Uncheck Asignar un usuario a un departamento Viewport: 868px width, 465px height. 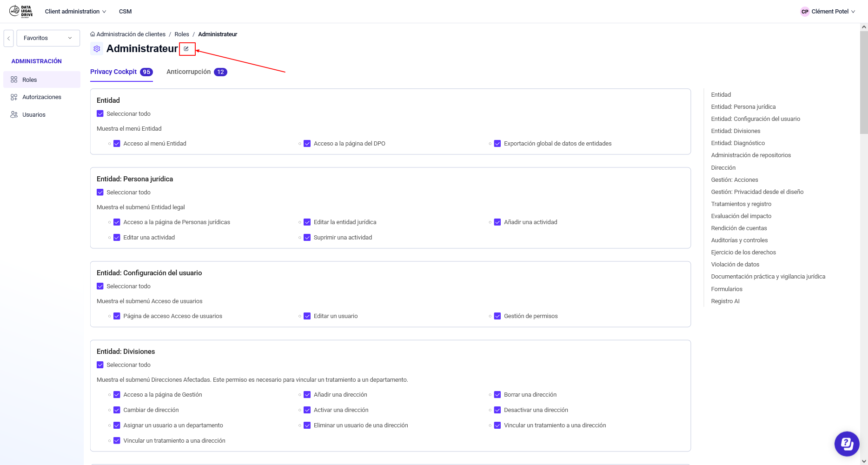coord(117,425)
